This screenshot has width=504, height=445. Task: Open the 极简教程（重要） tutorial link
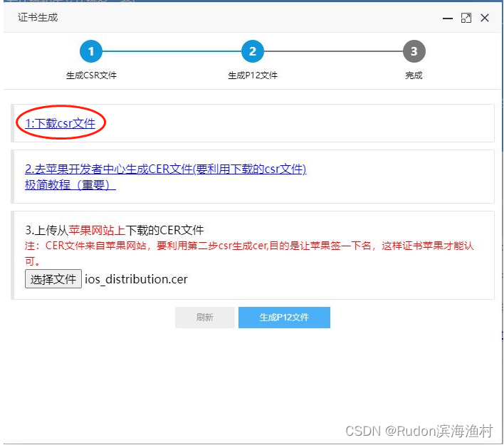[70, 184]
